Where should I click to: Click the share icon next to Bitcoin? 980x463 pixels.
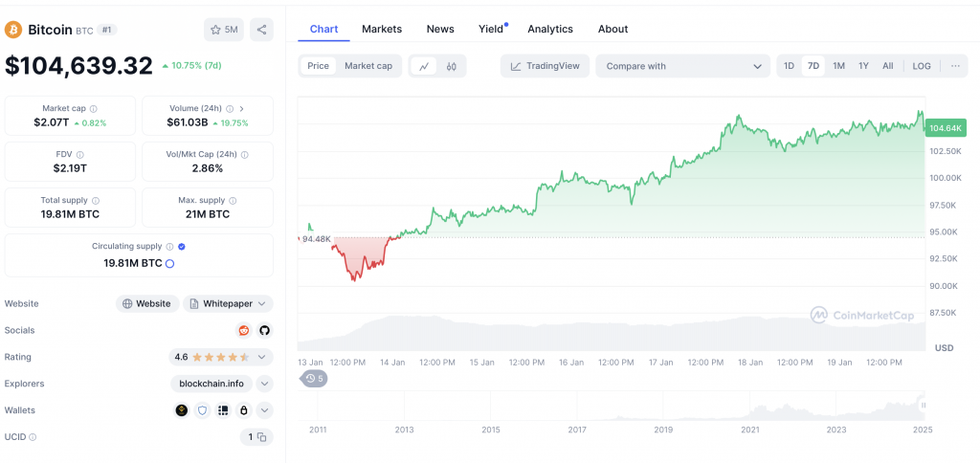click(261, 30)
